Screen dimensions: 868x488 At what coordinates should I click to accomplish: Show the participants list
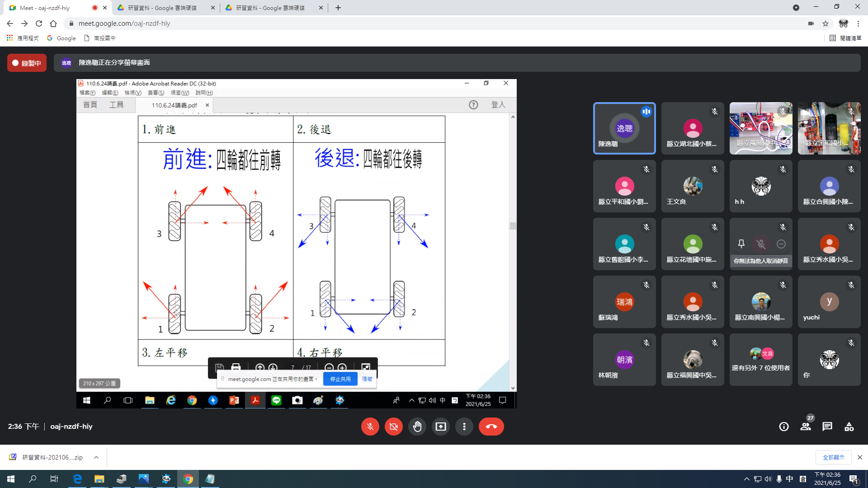806,427
